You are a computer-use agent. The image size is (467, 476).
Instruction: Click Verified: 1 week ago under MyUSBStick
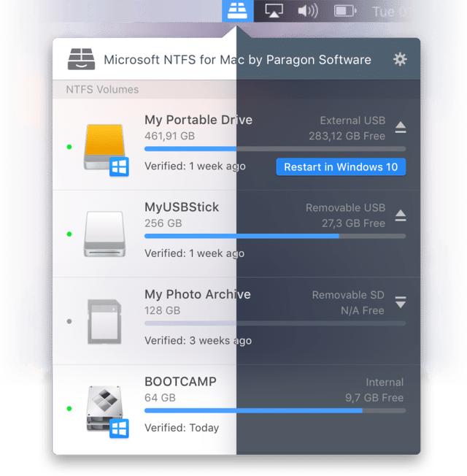click(195, 253)
